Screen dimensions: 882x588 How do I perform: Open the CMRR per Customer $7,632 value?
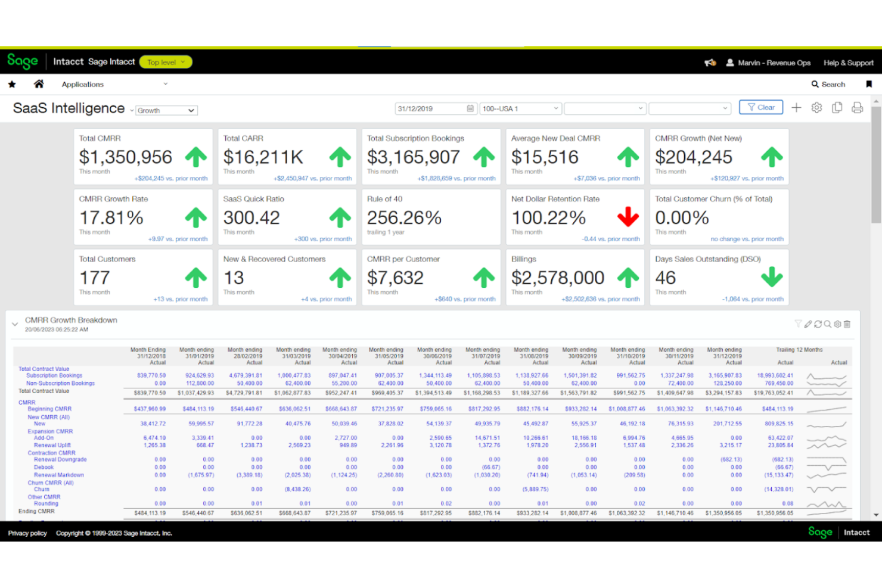coord(395,278)
